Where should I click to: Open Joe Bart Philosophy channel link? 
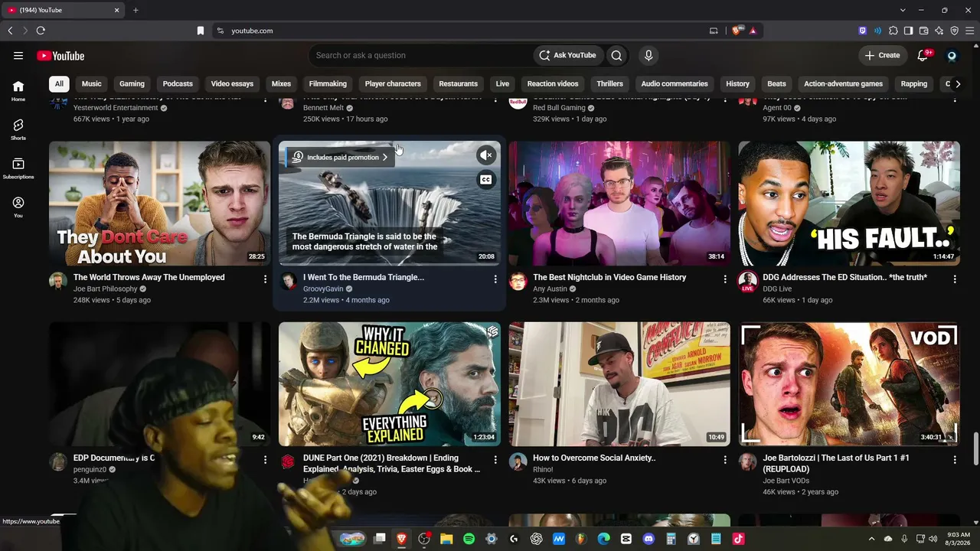(105, 289)
